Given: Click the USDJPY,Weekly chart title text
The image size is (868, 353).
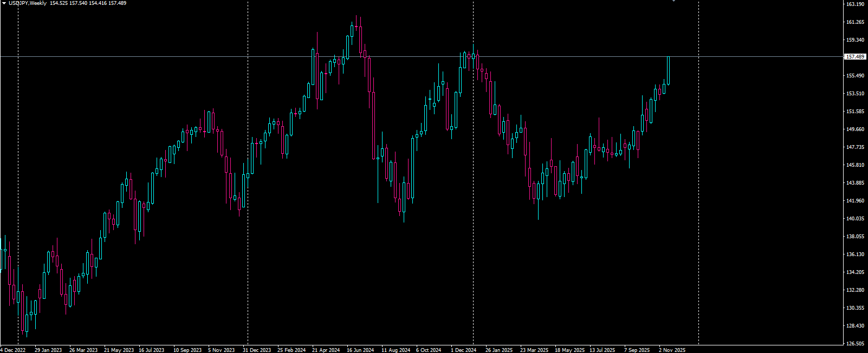Looking at the screenshot, I should pos(28,3).
